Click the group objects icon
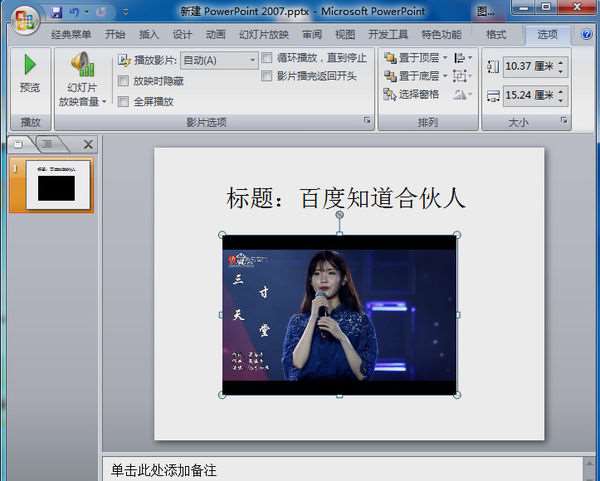The width and height of the screenshot is (600, 481). click(460, 76)
